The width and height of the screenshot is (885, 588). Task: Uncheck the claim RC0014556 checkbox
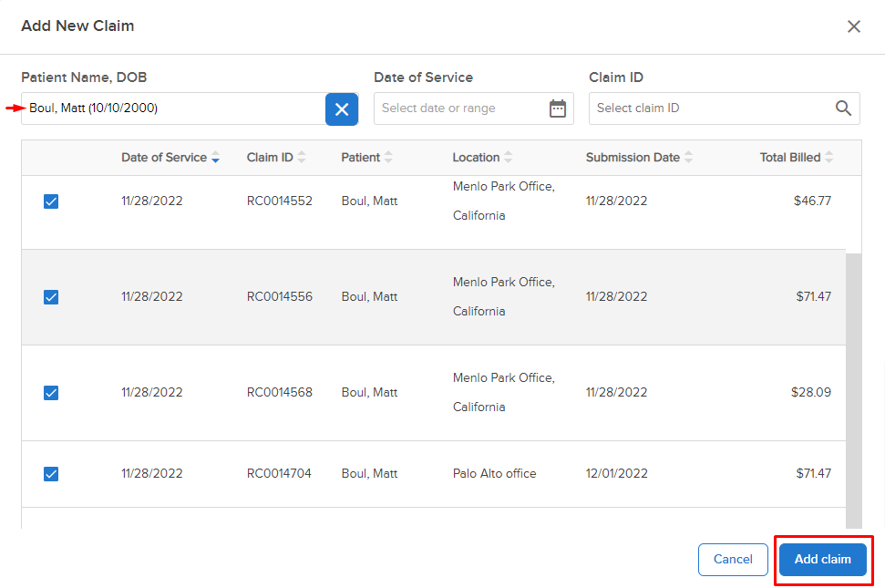[51, 297]
